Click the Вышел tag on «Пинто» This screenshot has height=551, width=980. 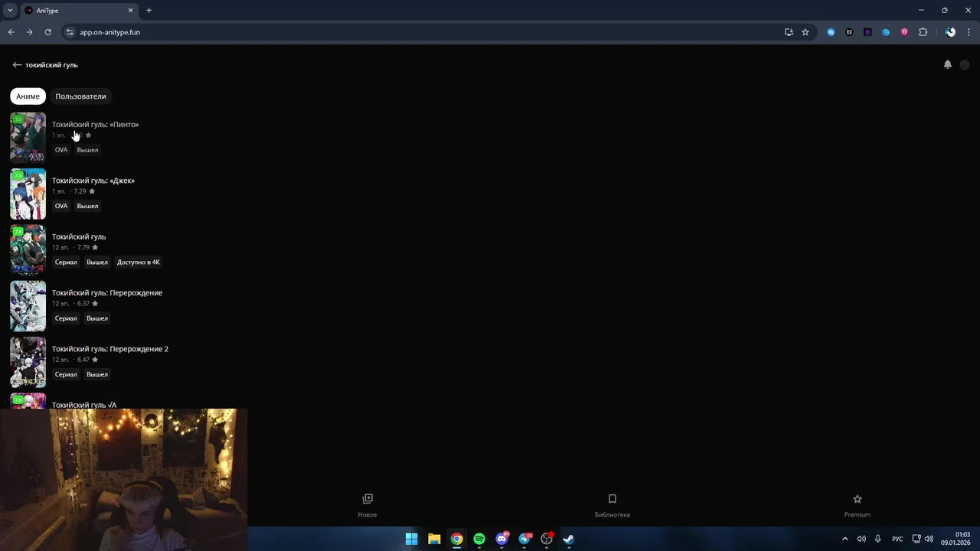tap(87, 150)
